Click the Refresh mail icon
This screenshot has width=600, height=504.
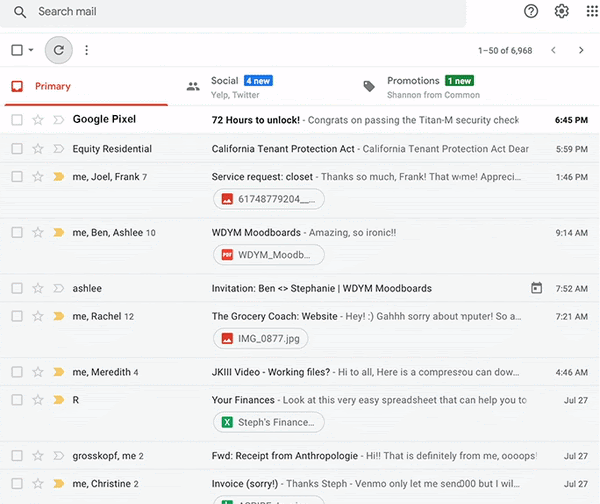[x=59, y=50]
